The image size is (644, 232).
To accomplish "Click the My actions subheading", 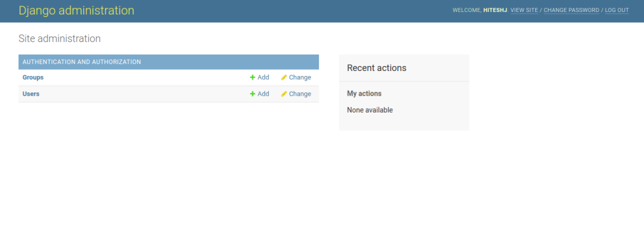I will [364, 94].
